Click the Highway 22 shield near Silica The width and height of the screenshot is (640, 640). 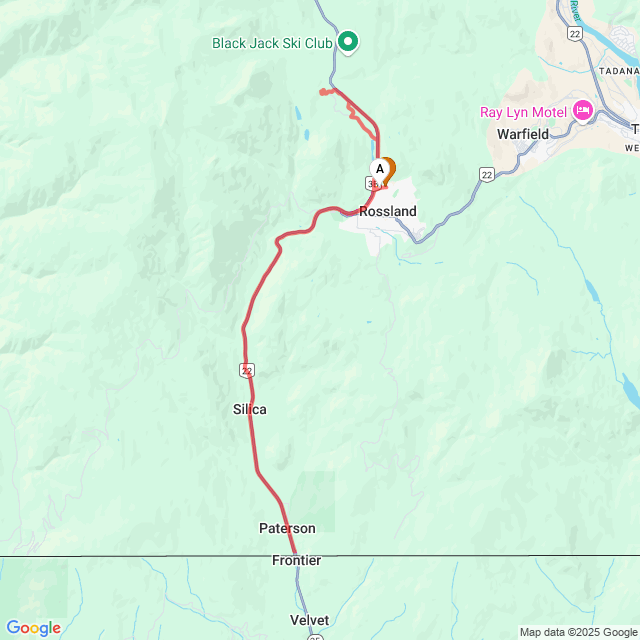point(247,371)
